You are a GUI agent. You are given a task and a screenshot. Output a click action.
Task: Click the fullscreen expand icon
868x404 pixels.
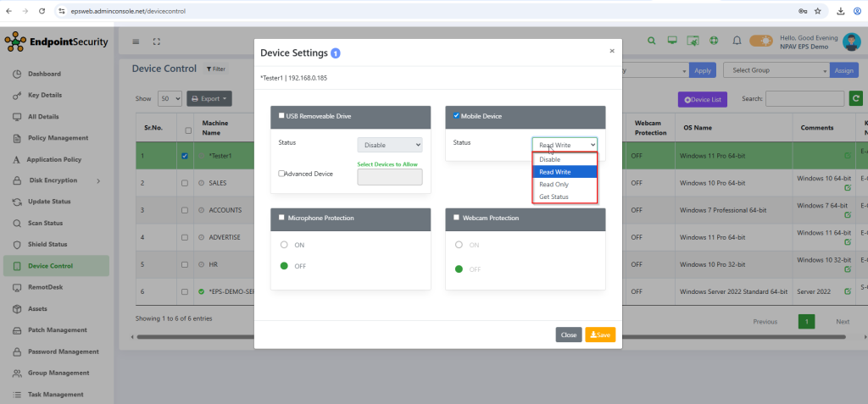coord(156,42)
